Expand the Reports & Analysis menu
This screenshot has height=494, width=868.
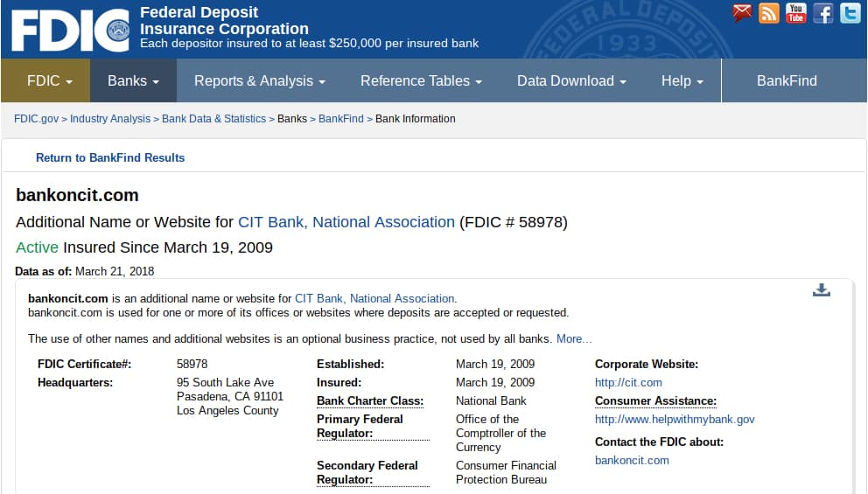pyautogui.click(x=260, y=80)
